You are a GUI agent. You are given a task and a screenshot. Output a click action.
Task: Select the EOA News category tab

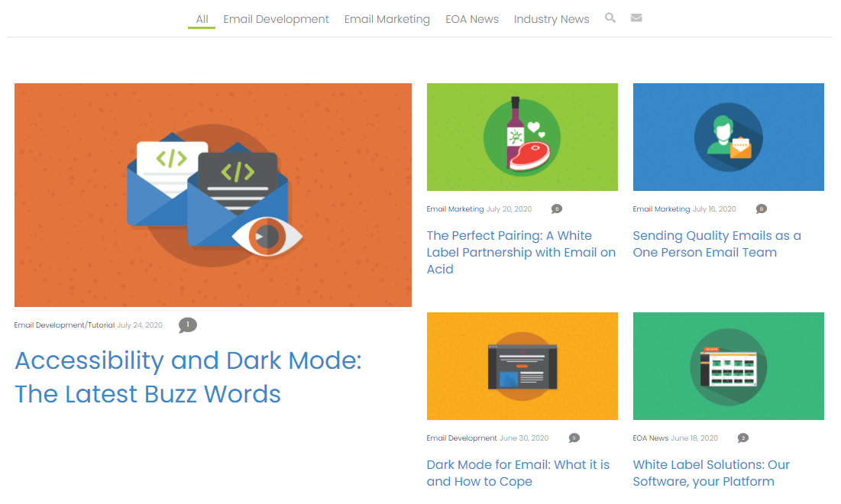coord(472,19)
